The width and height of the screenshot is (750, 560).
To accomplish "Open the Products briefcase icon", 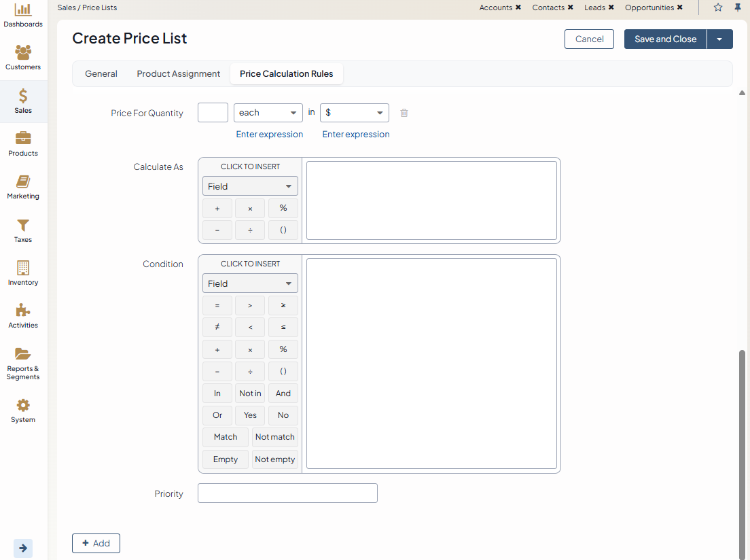I will (x=23, y=139).
